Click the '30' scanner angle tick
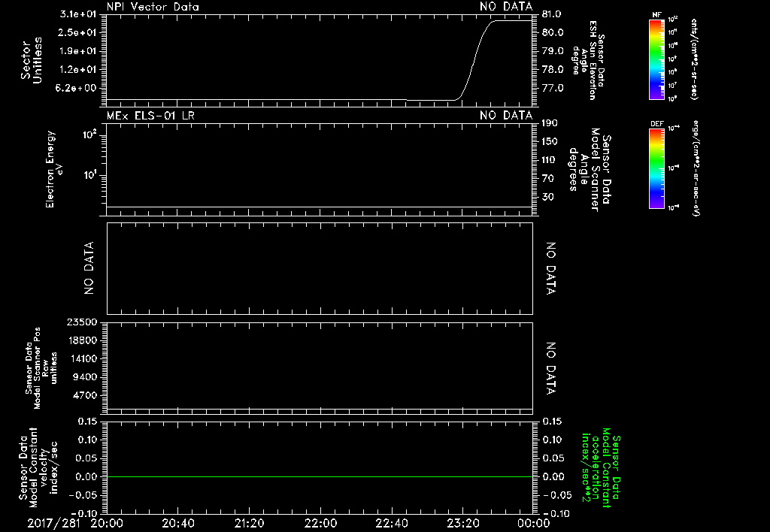 (547, 197)
